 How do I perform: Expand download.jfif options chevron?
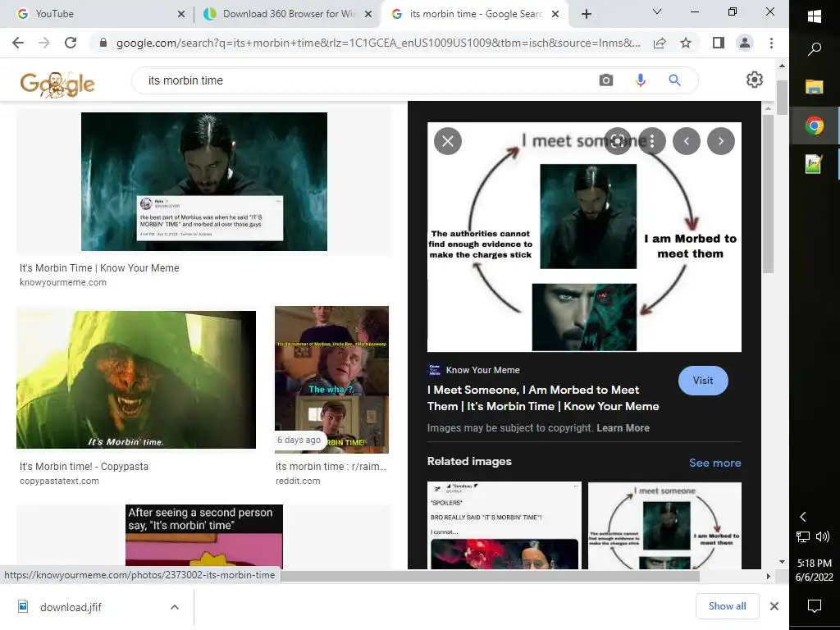(x=174, y=607)
